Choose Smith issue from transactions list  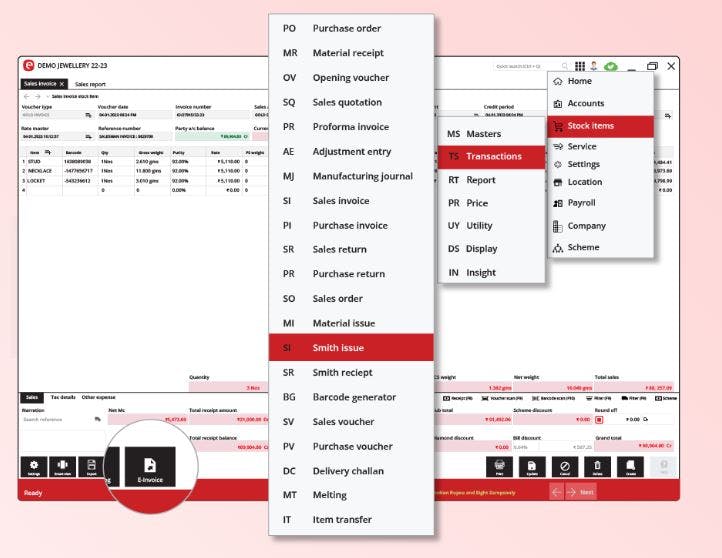coord(351,348)
